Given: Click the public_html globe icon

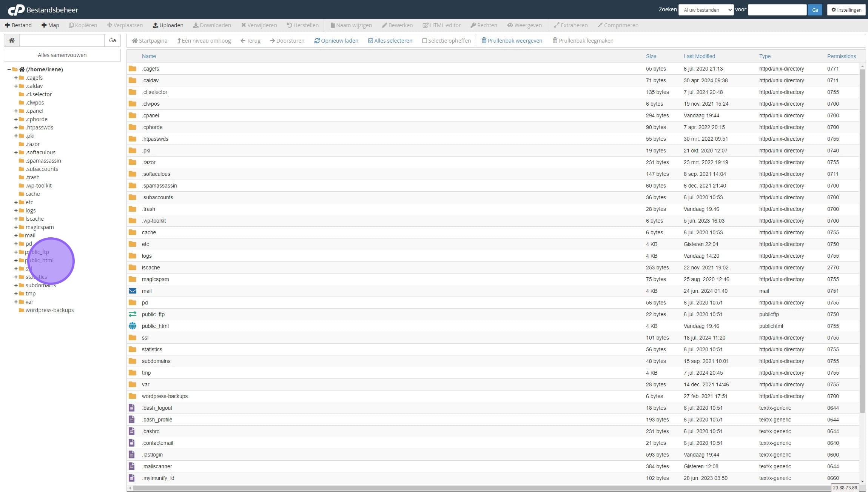Looking at the screenshot, I should (x=133, y=326).
